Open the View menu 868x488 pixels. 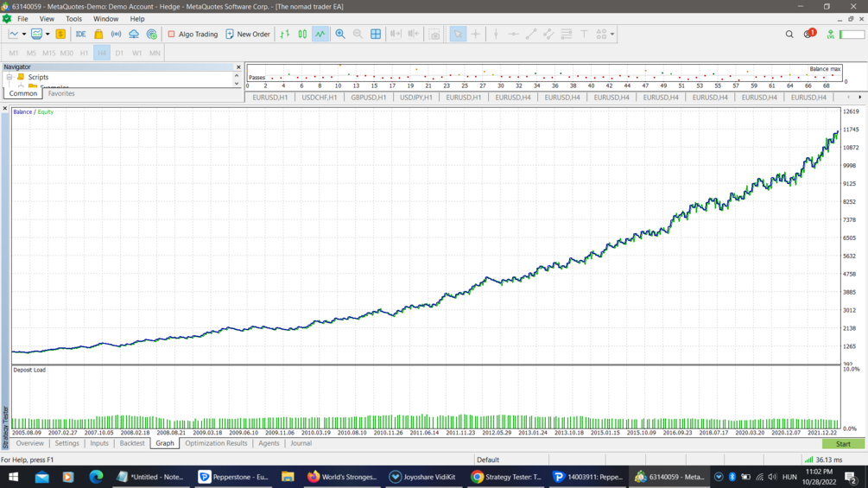47,19
